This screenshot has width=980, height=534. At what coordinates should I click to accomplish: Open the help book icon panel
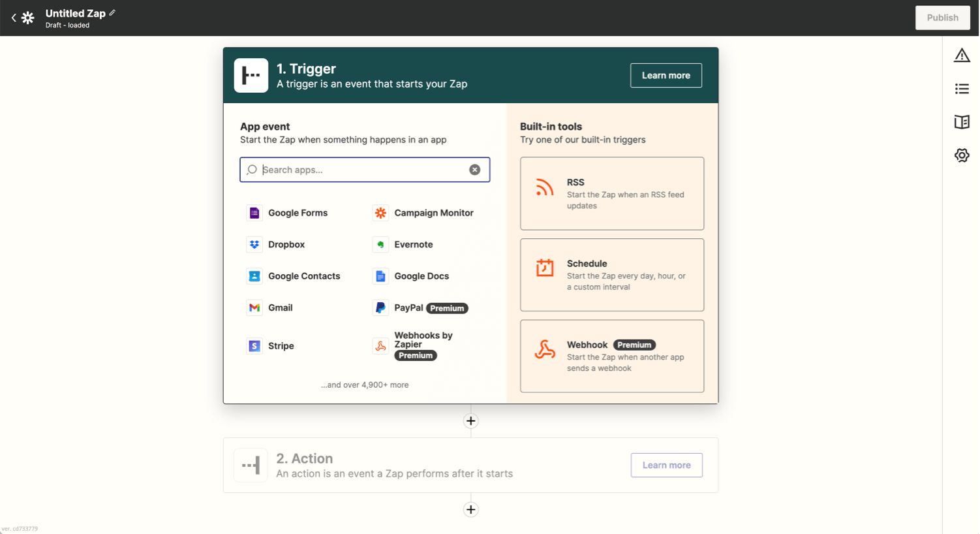pos(962,122)
